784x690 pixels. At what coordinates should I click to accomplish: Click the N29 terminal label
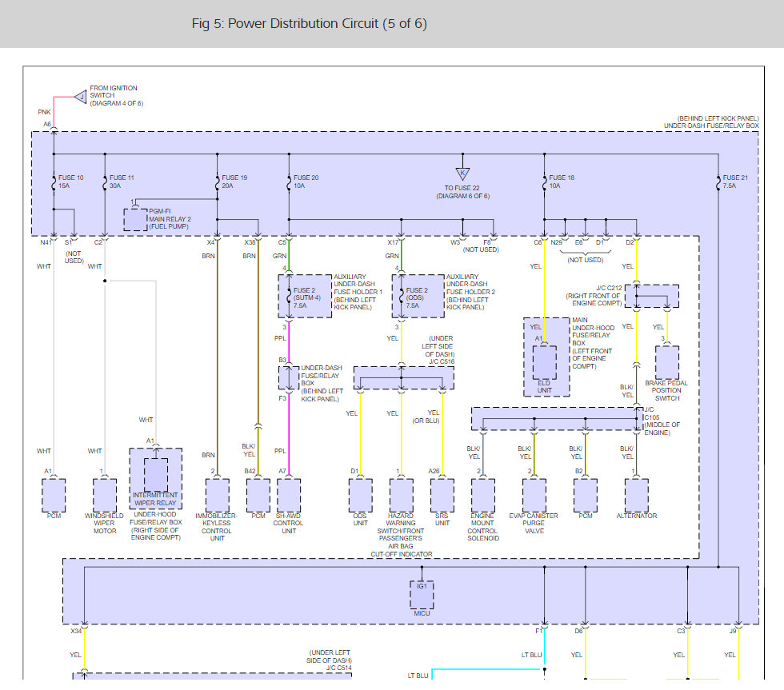point(557,242)
